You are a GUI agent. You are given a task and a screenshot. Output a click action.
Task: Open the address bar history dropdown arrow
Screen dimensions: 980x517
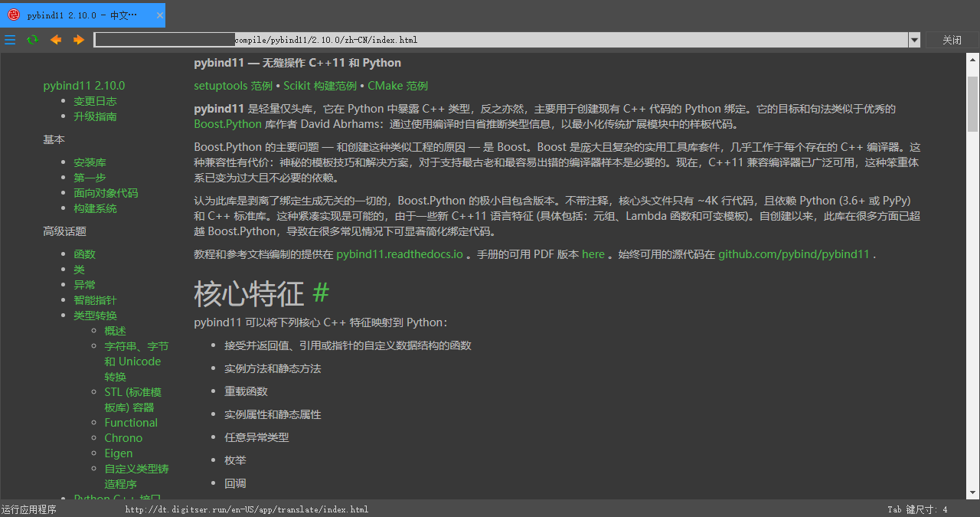[x=914, y=40]
